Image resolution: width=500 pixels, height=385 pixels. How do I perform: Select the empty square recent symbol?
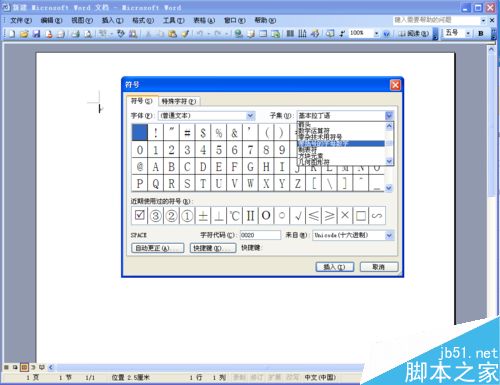[x=361, y=215]
